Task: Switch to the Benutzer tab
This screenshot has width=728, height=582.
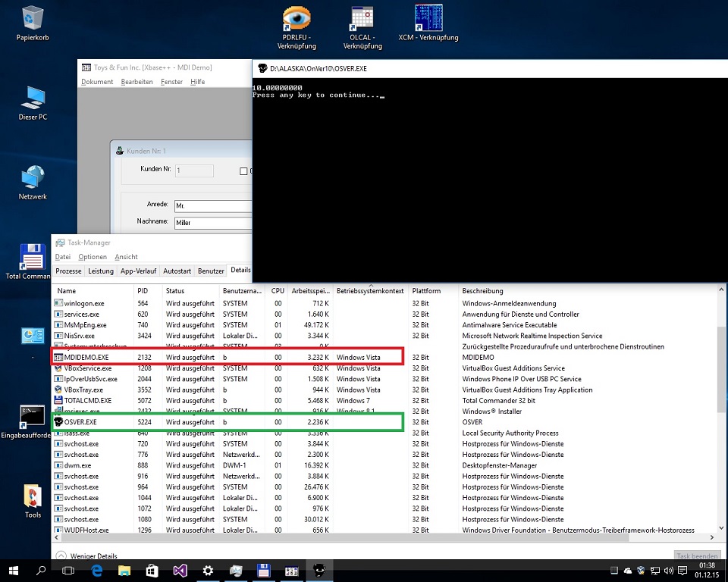Action: coord(211,271)
